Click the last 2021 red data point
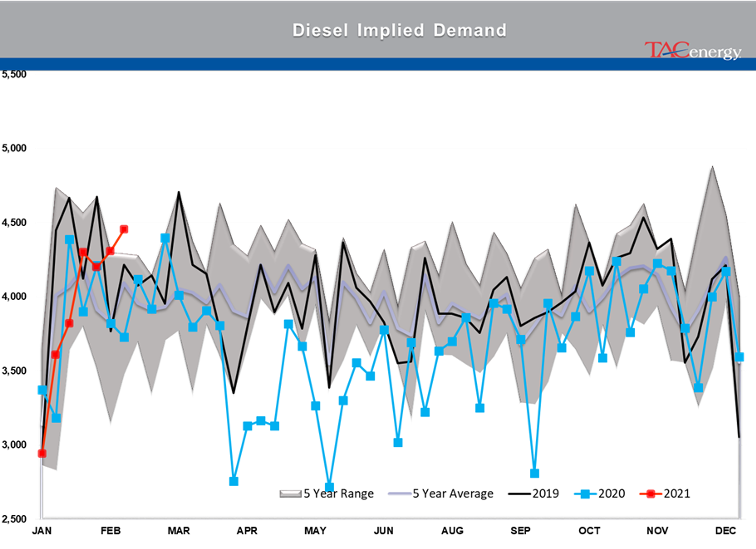Viewport: 756px width, 549px height. tap(124, 229)
